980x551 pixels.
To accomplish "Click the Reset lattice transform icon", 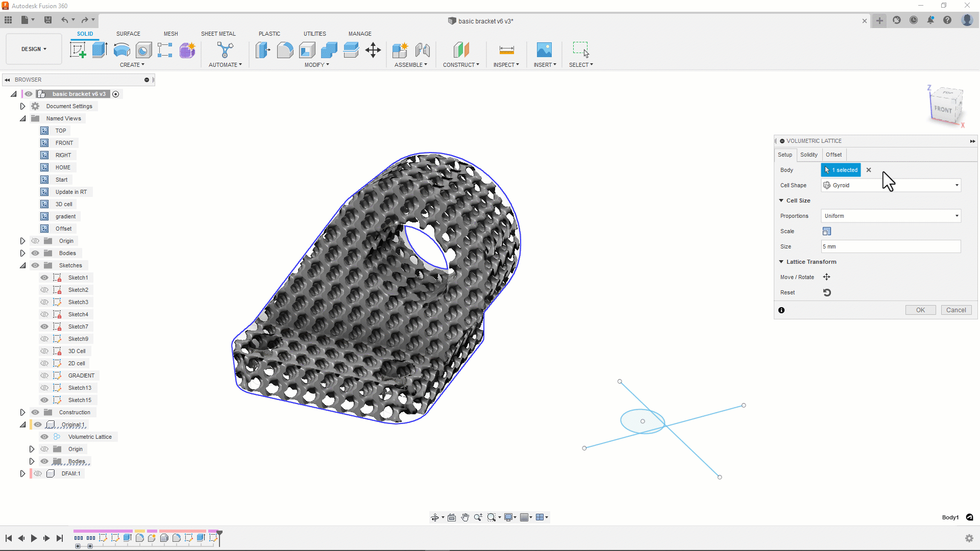I will click(x=827, y=292).
